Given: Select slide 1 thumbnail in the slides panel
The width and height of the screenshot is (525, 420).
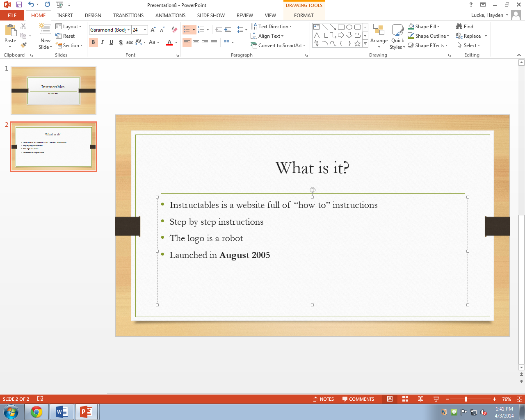Looking at the screenshot, I should point(53,90).
